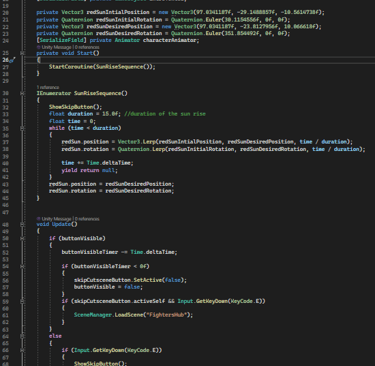Collapse the if (buttonVisibleTimer < 0f) block
The height and width of the screenshot is (366, 375).
(22, 266)
